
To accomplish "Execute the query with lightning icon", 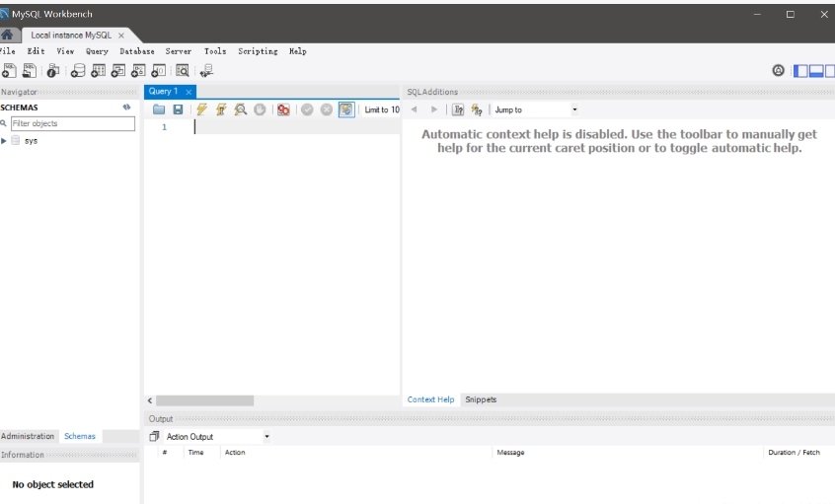I will (x=201, y=109).
